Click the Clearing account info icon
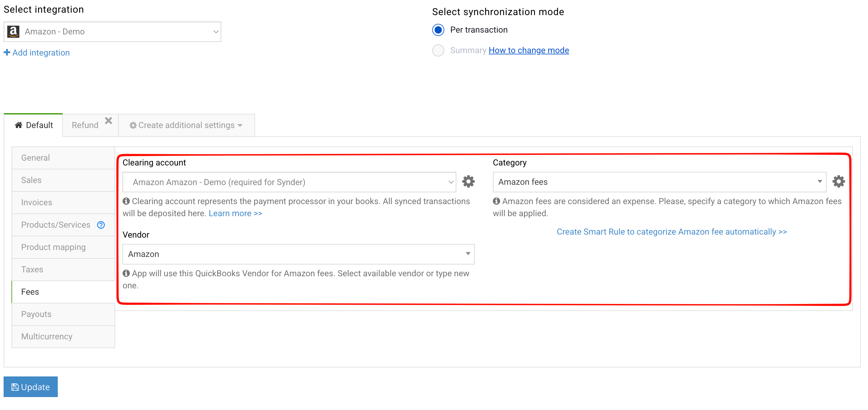 [126, 201]
